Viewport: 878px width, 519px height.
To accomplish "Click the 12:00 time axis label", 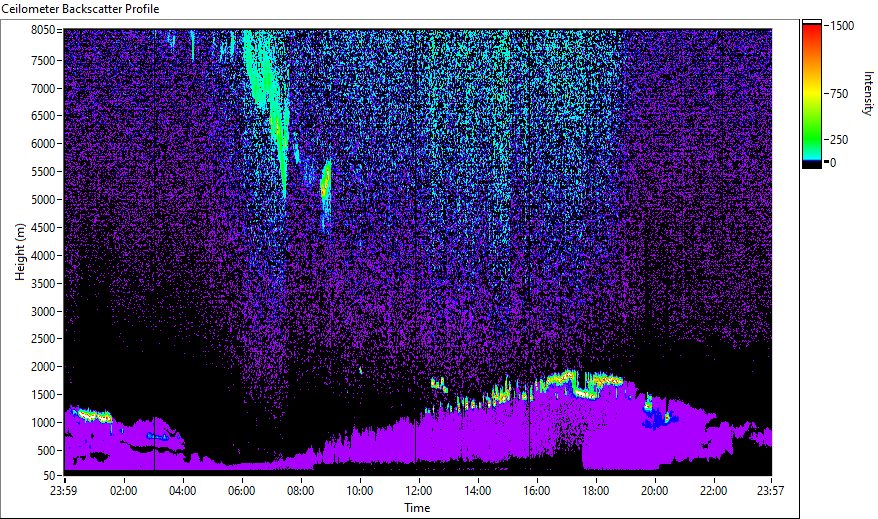I will point(418,491).
